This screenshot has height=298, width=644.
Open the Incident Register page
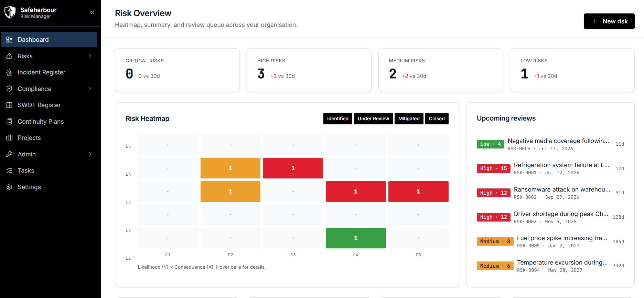49,72
